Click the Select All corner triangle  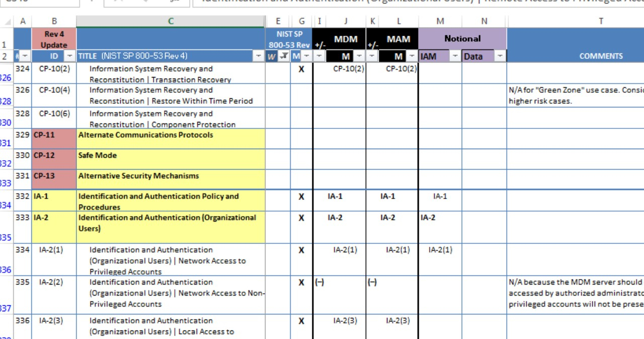(8, 22)
